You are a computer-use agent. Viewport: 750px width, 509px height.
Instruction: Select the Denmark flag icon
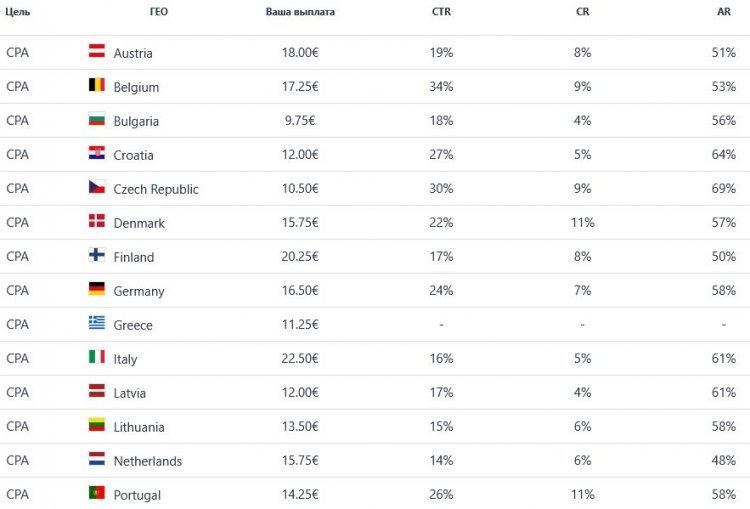pyautogui.click(x=97, y=221)
